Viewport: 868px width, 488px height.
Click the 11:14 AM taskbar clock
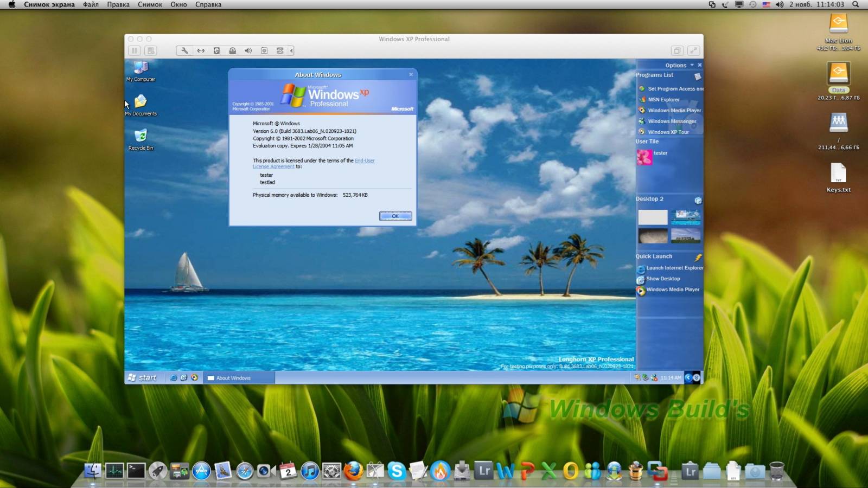(671, 378)
